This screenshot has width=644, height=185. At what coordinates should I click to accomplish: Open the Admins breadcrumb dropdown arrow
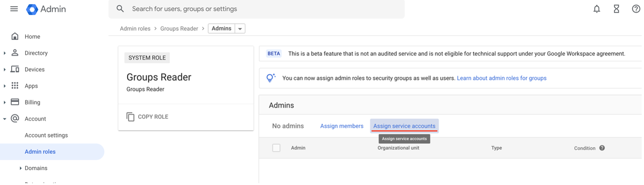(240, 29)
